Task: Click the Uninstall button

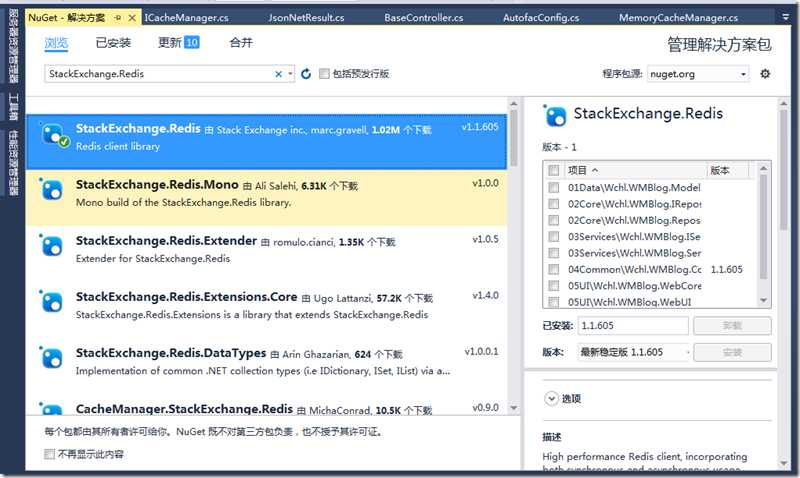Action: pyautogui.click(x=732, y=325)
